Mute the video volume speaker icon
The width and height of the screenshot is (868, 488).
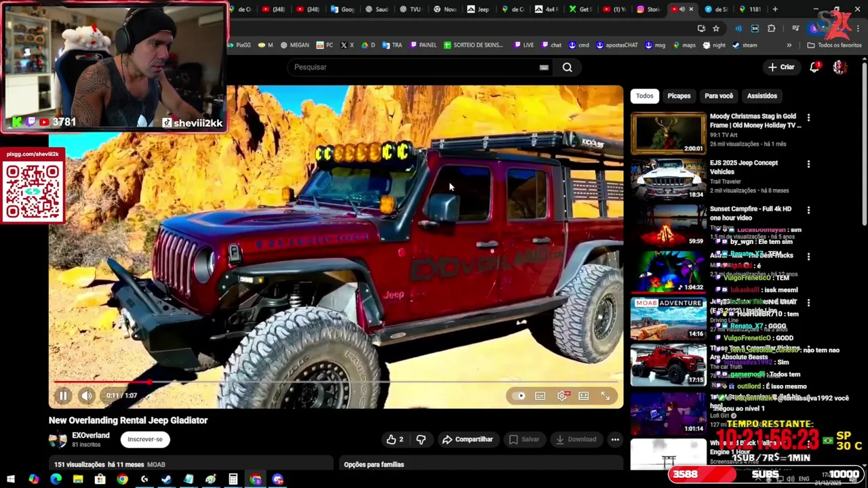(x=87, y=396)
